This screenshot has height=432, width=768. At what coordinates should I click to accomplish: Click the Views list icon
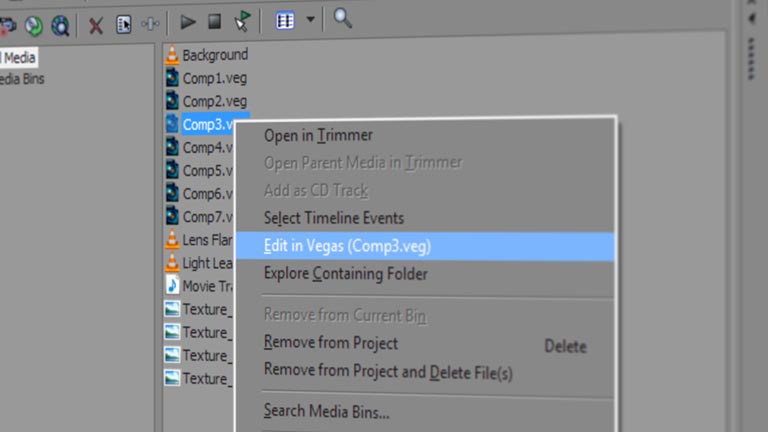coord(285,21)
